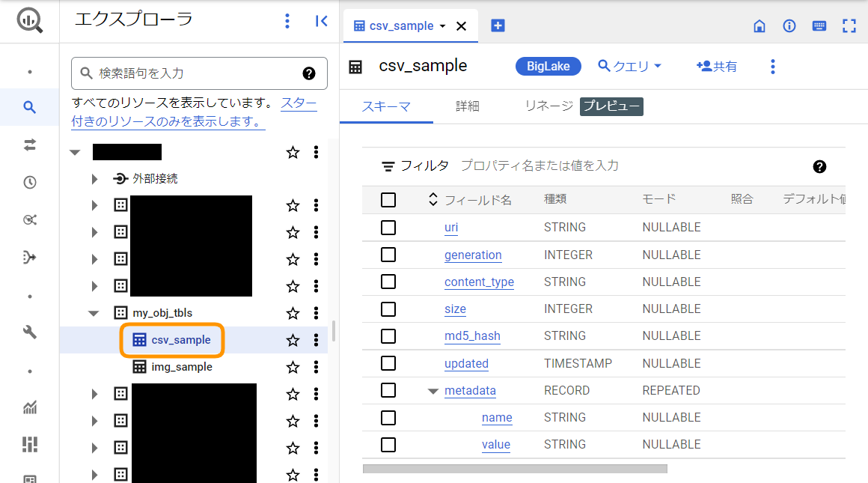
Task: Expand the 外部接続 node
Action: point(94,179)
